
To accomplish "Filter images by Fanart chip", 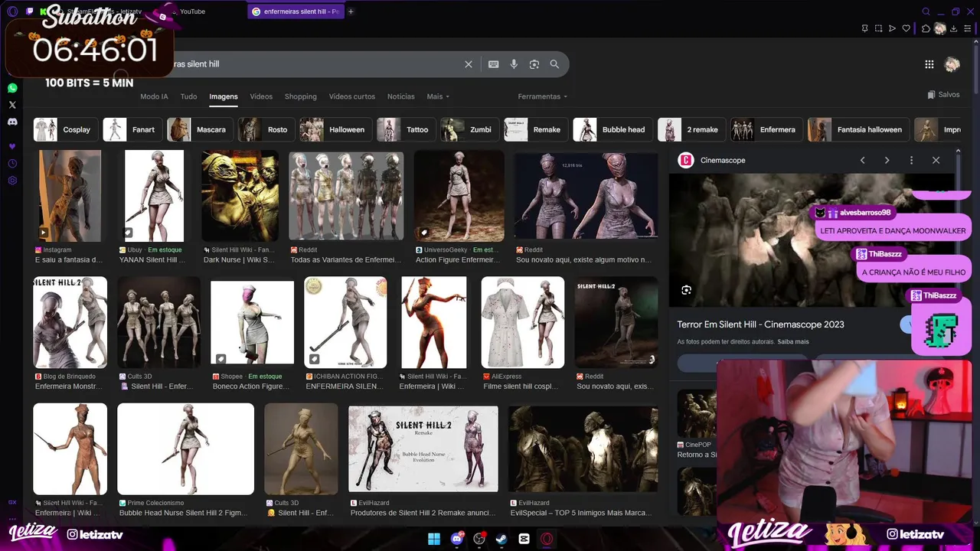I will click(132, 129).
